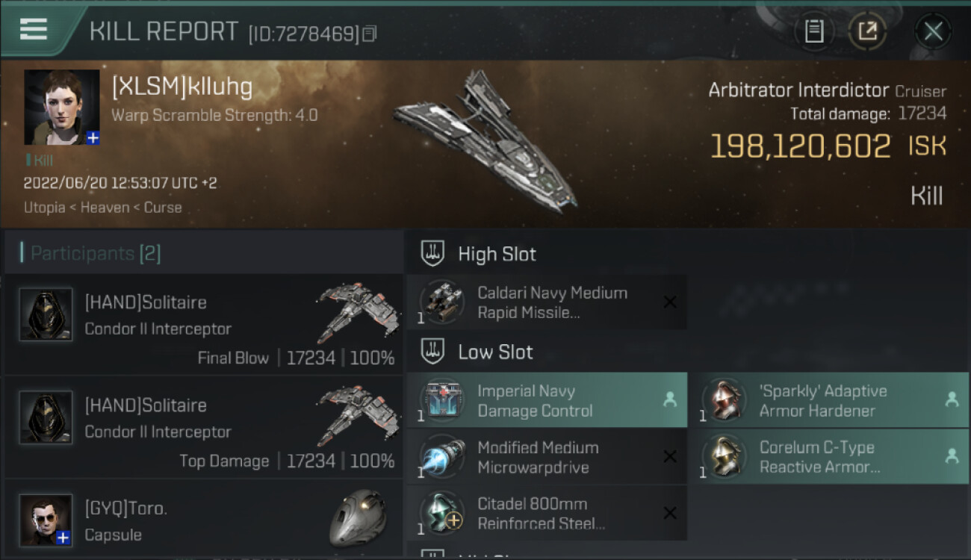Image resolution: width=971 pixels, height=560 pixels.
Task: Click the Utopia < Heaven < Curse location
Action: coord(102,208)
